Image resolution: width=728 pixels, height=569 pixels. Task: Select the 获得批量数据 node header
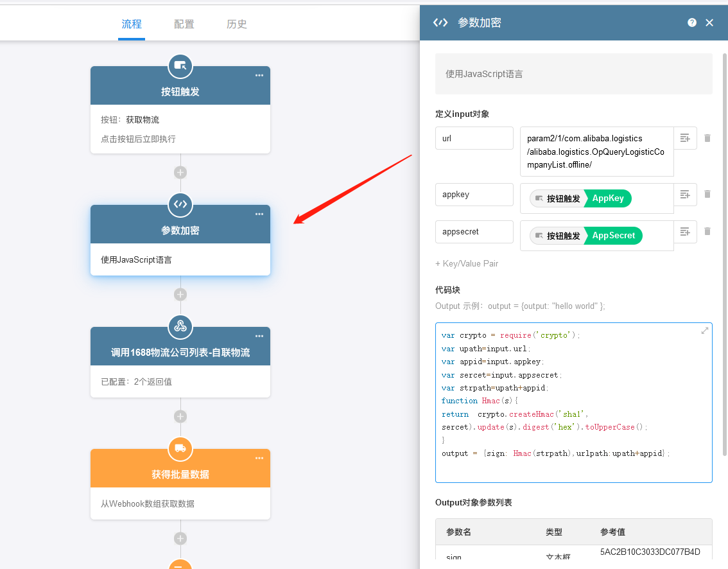click(x=180, y=469)
